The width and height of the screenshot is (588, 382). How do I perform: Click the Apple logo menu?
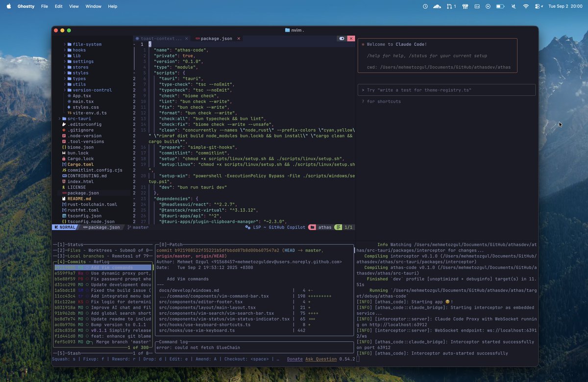pos(9,6)
